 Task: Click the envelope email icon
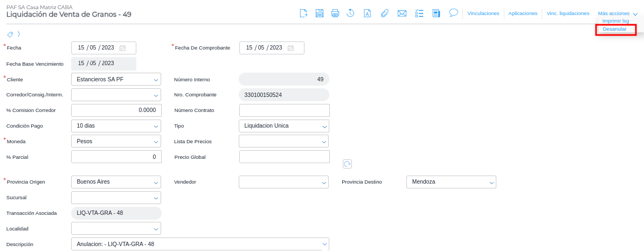[x=401, y=13]
